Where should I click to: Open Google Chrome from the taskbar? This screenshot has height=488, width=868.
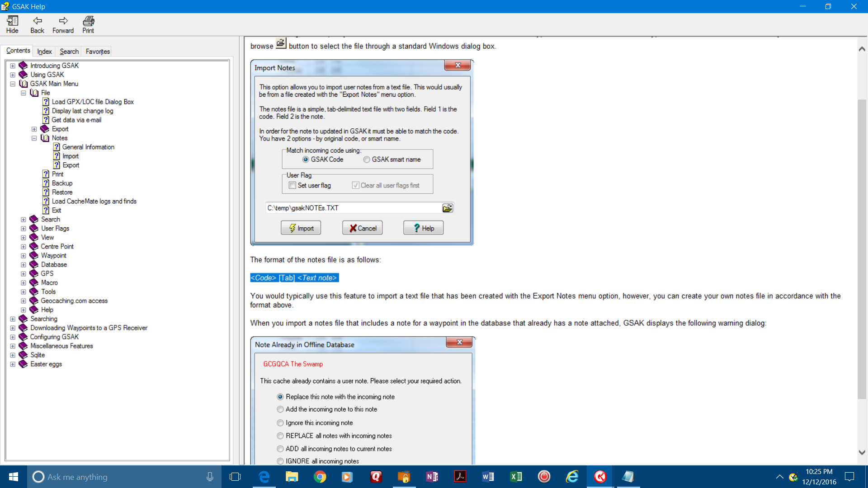click(x=320, y=477)
